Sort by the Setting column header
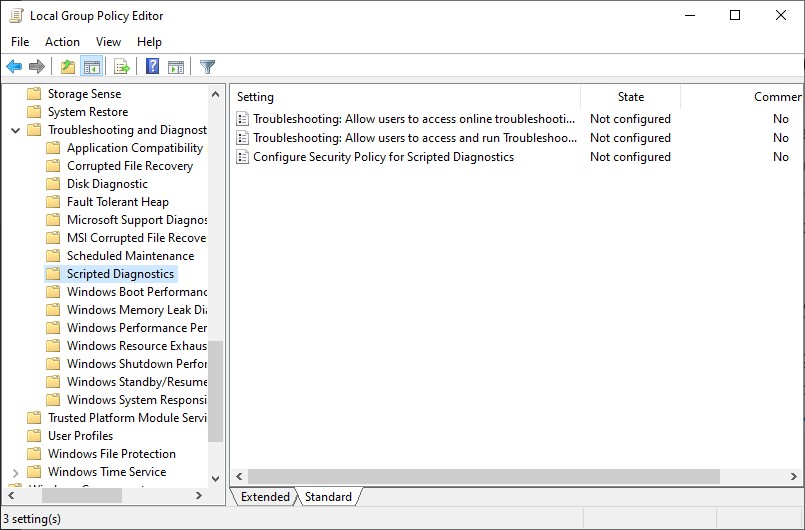This screenshot has height=530, width=805. 405,97
